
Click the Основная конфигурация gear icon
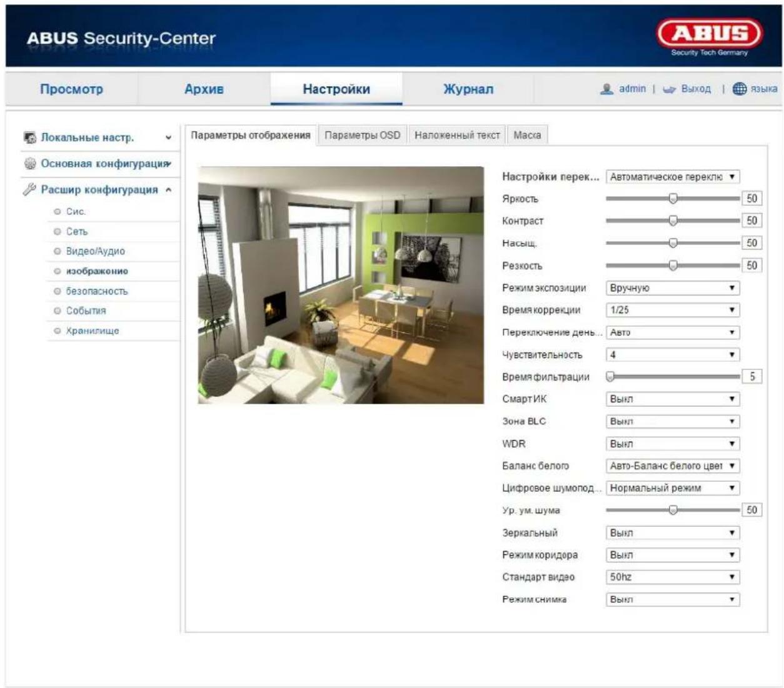pos(29,164)
